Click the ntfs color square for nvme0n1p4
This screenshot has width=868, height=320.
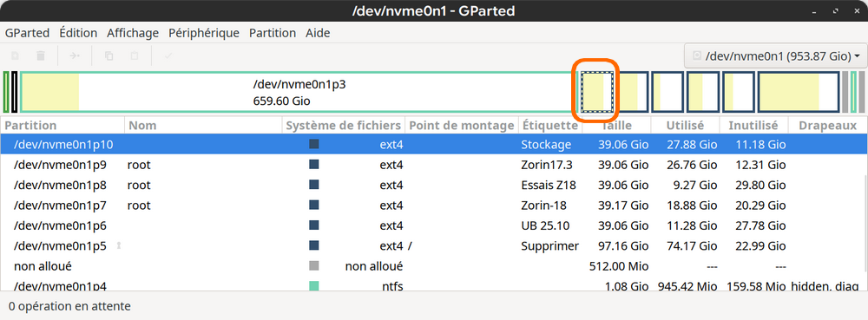pos(314,285)
